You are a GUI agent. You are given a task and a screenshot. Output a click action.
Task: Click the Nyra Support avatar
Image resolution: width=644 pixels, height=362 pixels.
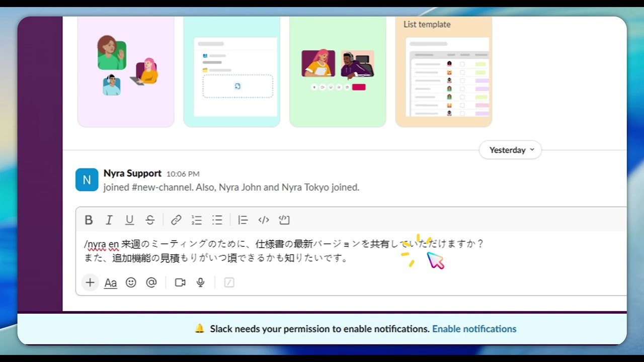point(87,180)
